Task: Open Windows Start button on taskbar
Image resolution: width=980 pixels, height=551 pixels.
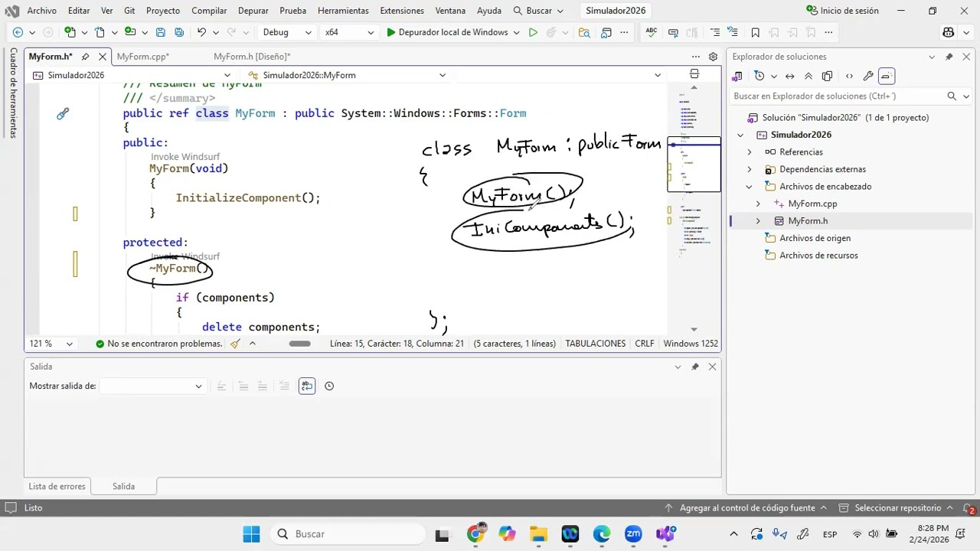Action: click(251, 534)
